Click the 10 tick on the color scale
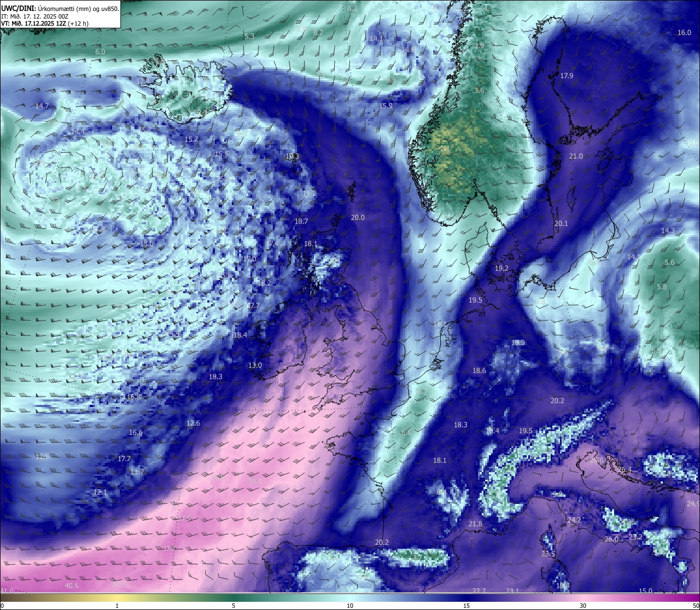This screenshot has width=700, height=610. click(350, 606)
